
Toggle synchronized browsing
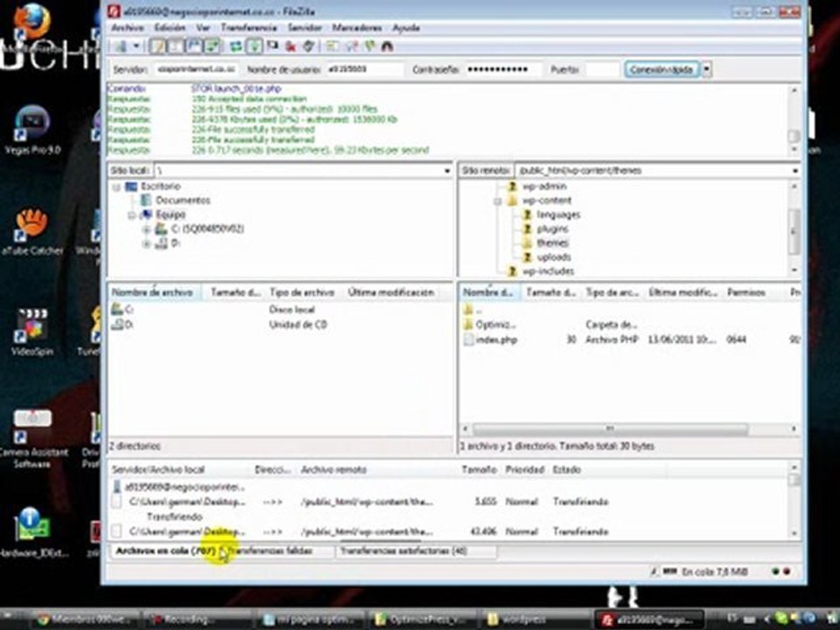click(x=369, y=46)
